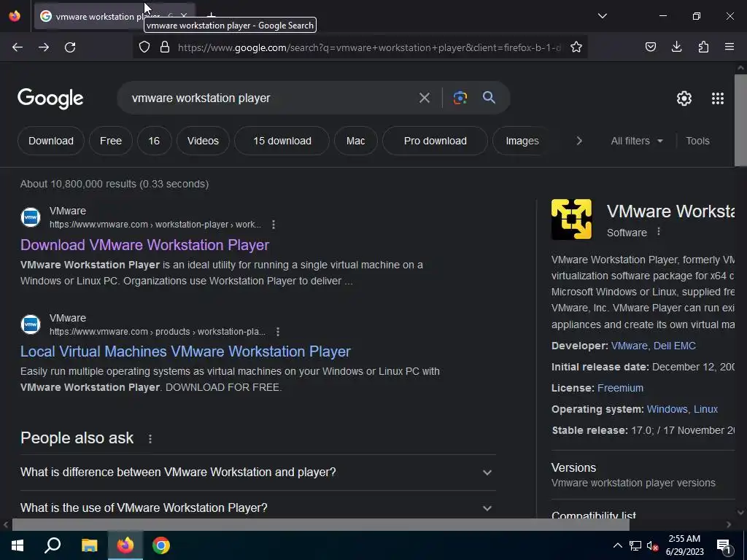Select the Pro download chip

point(435,141)
